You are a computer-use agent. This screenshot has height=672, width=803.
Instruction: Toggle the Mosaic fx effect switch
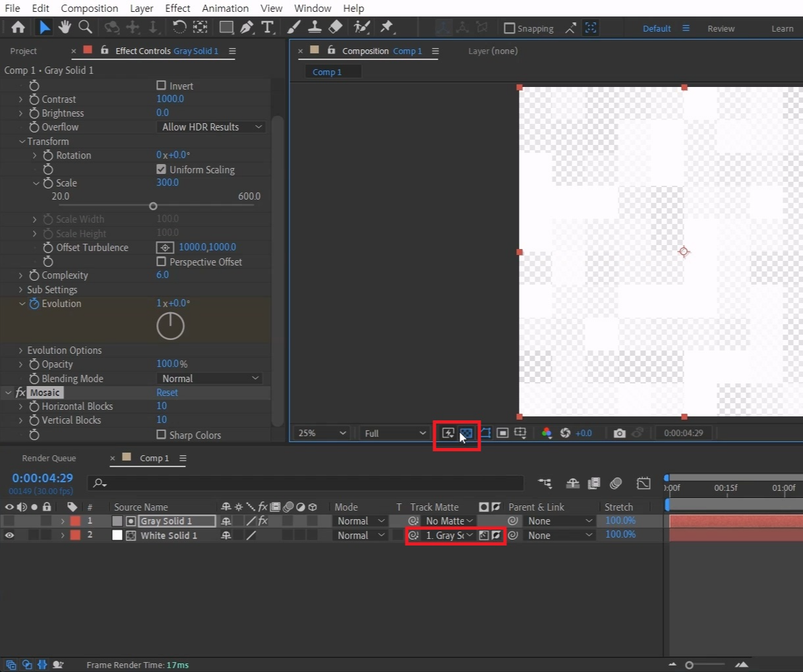click(x=20, y=393)
